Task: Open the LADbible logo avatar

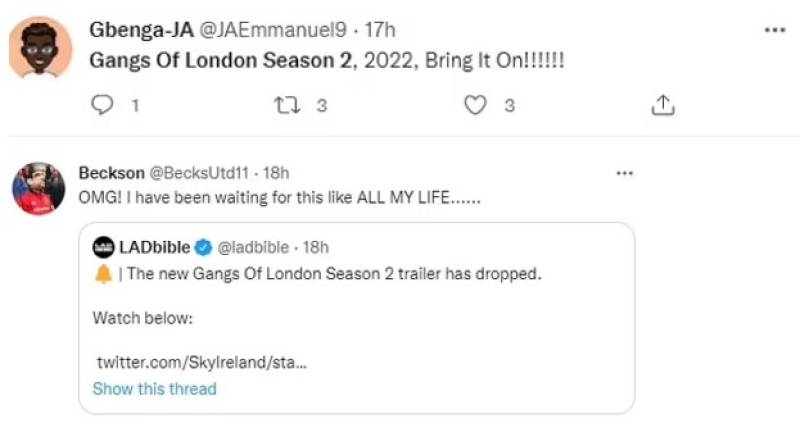Action: 103,246
